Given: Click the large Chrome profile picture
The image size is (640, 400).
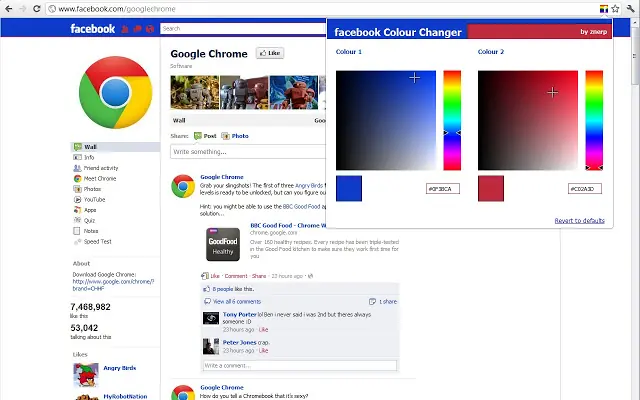Looking at the screenshot, I should [116, 92].
